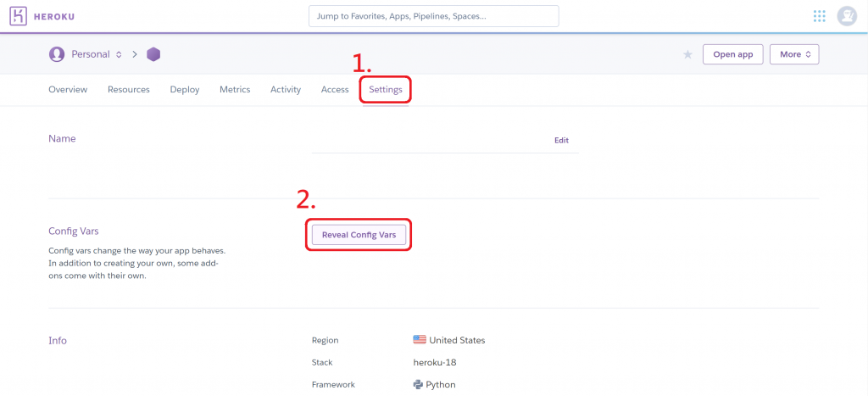
Task: Open the apps grid menu icon
Action: (820, 16)
